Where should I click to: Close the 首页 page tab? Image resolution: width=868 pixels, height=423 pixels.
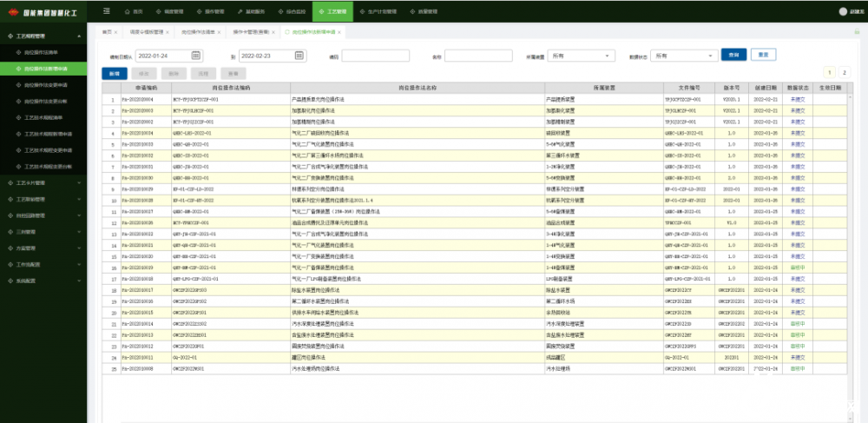point(115,33)
